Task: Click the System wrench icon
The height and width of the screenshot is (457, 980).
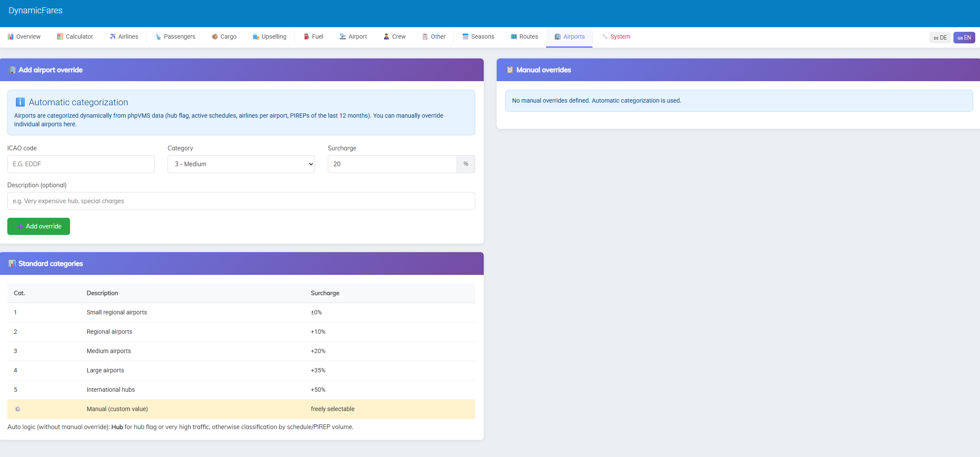Action: (x=604, y=37)
